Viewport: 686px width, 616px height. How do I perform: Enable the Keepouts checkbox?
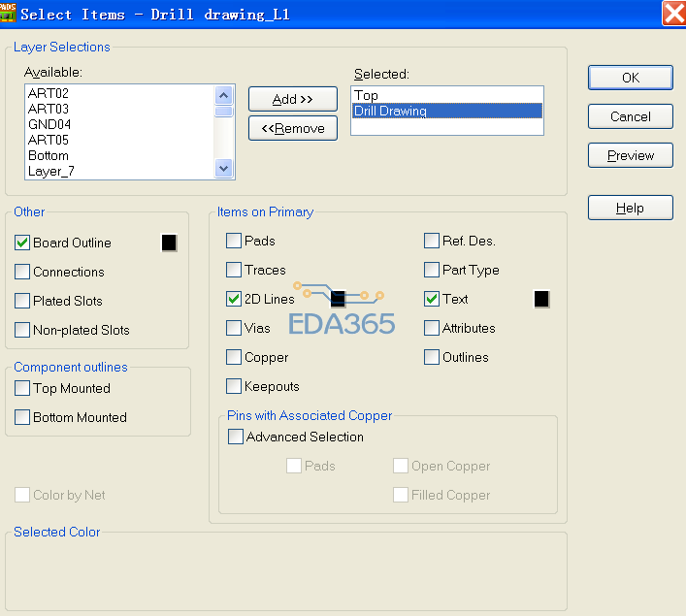coord(234,386)
